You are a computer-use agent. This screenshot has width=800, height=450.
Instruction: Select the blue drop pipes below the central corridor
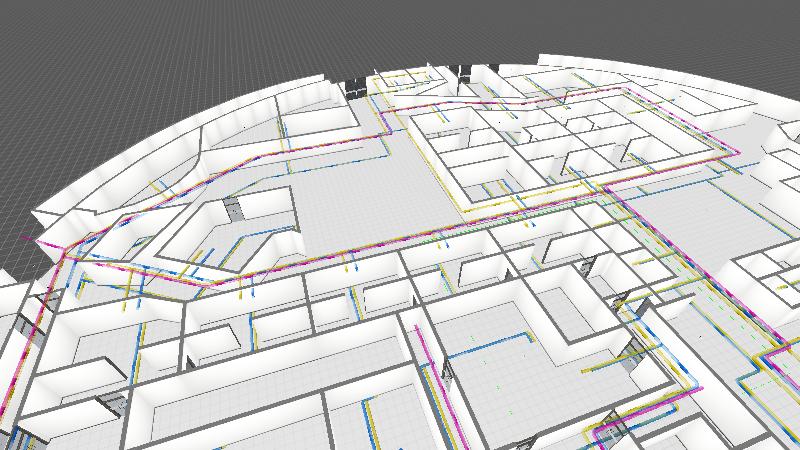coord(350,263)
